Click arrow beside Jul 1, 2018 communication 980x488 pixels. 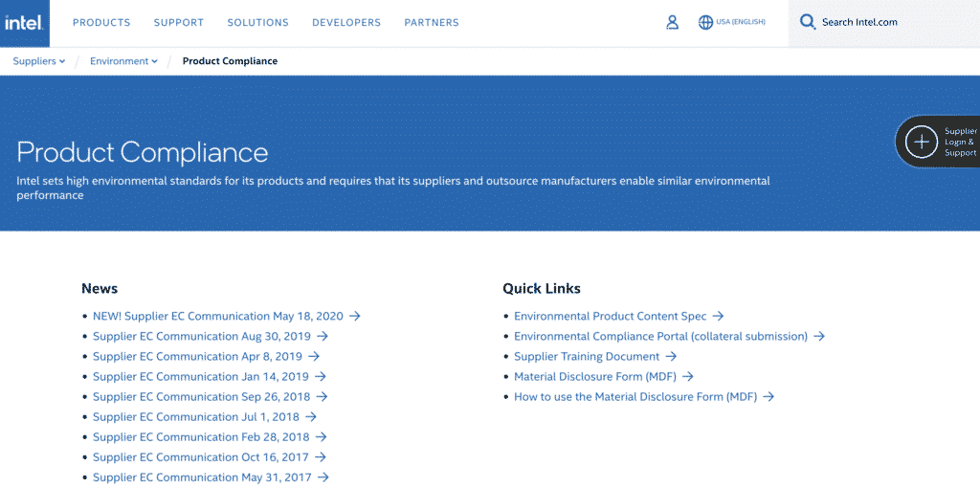click(311, 416)
